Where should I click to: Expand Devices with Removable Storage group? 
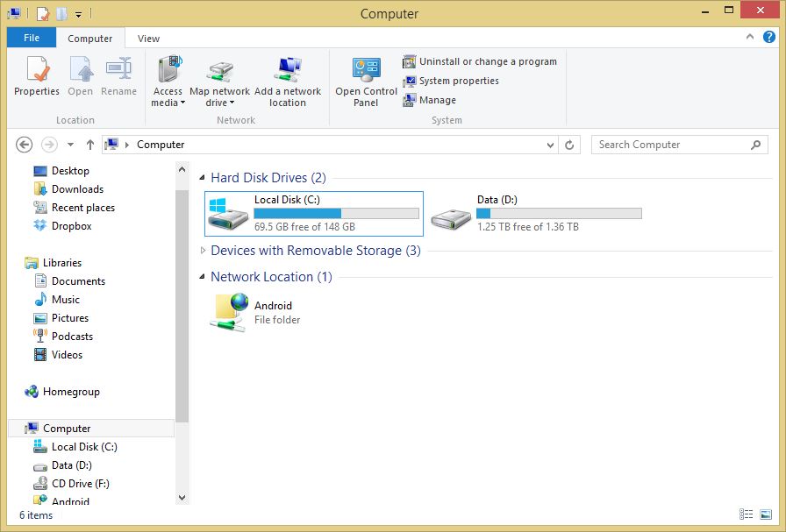[203, 251]
